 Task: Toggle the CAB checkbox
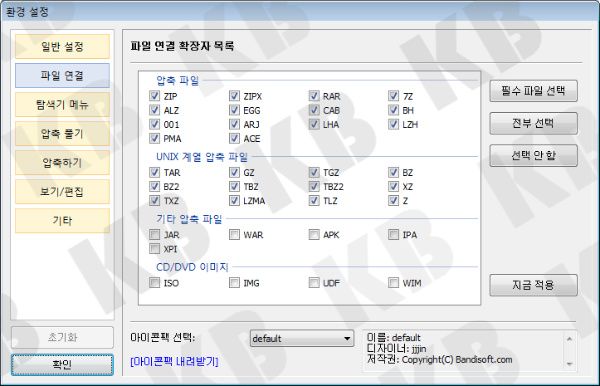point(314,110)
